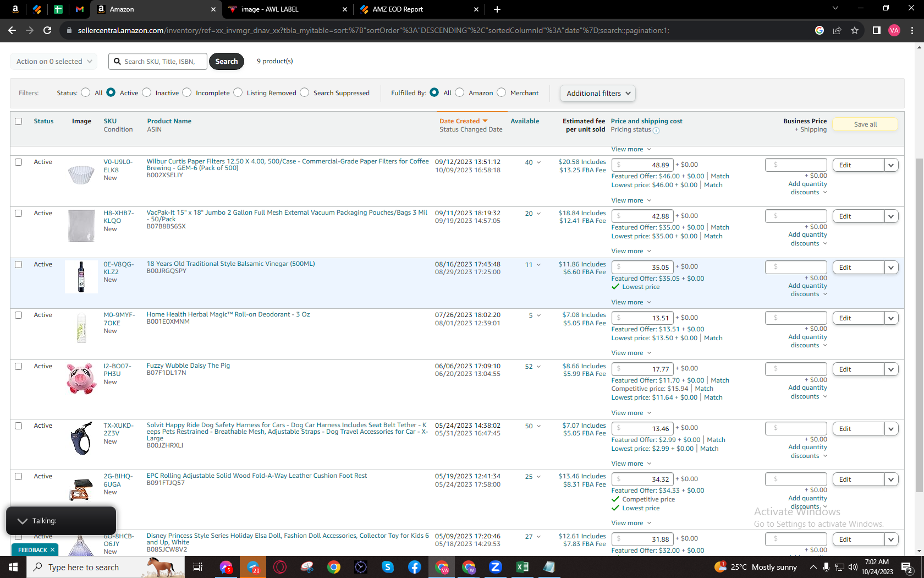The width and height of the screenshot is (924, 578).
Task: Reload the Seller Central page
Action: click(x=47, y=30)
